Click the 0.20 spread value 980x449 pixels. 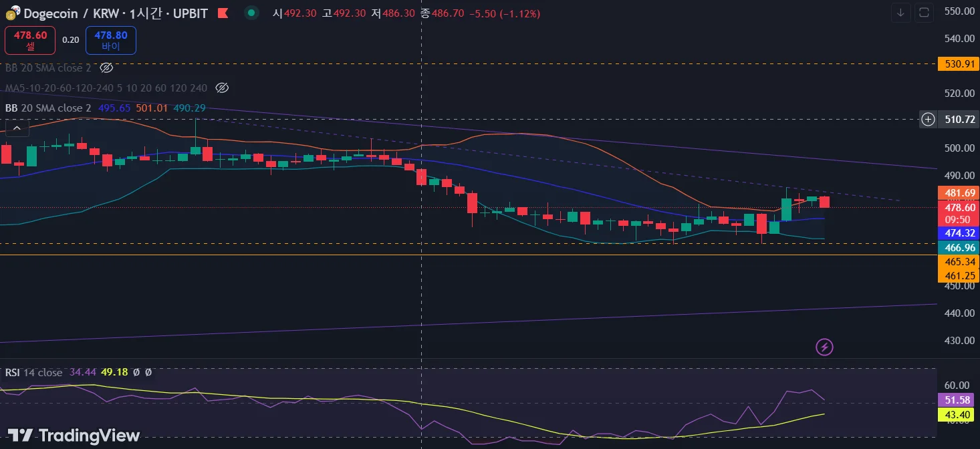click(71, 40)
